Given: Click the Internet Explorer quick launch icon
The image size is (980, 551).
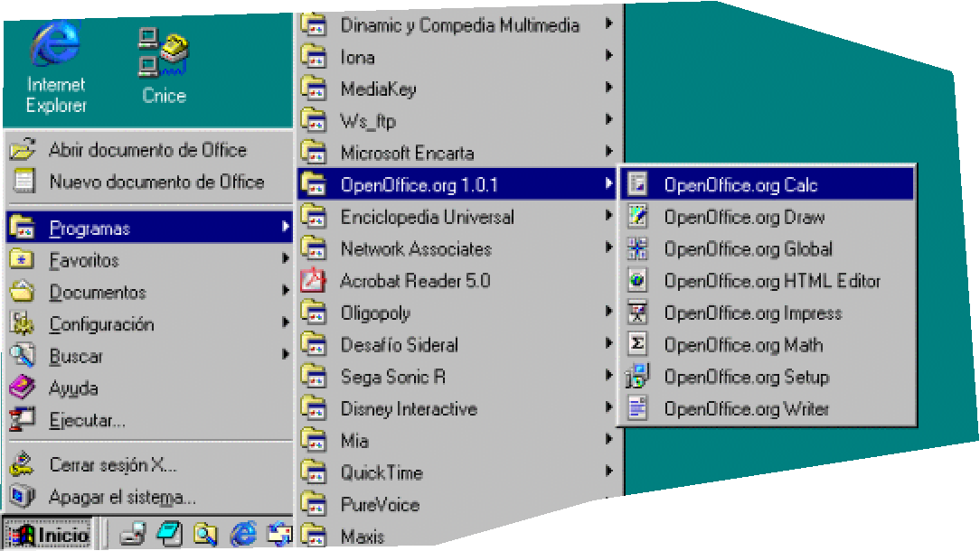Looking at the screenshot, I should point(243,535).
